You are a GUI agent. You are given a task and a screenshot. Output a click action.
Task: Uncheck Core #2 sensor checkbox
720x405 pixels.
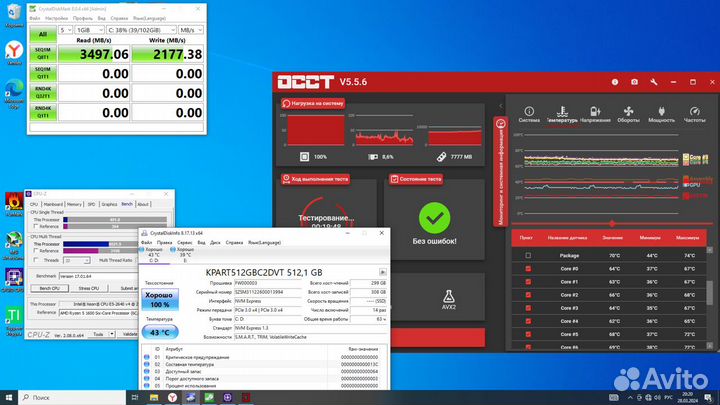point(528,295)
